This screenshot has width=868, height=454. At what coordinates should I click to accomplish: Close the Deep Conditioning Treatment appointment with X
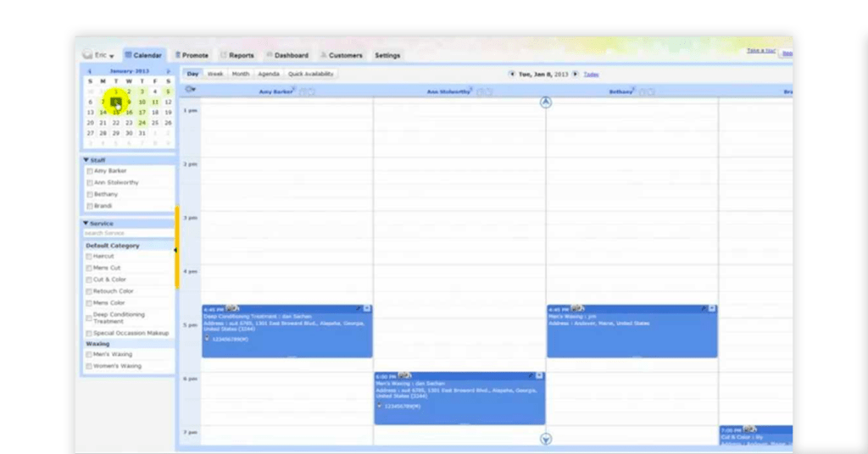point(367,308)
